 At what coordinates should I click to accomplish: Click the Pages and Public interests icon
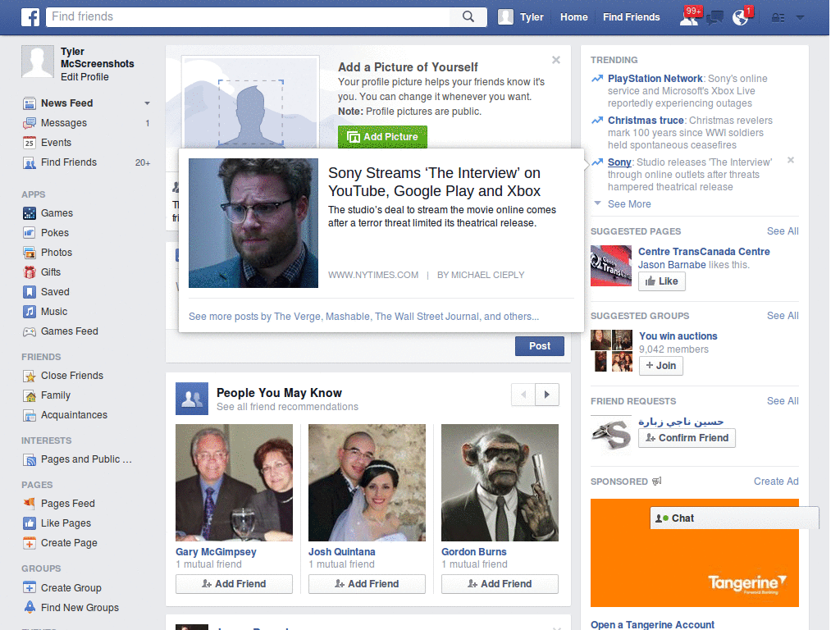pos(29,459)
